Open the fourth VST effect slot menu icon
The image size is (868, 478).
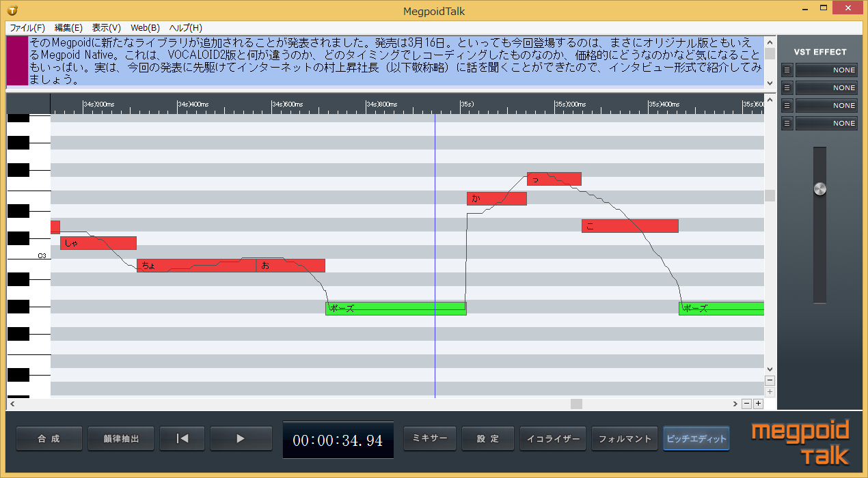(787, 123)
